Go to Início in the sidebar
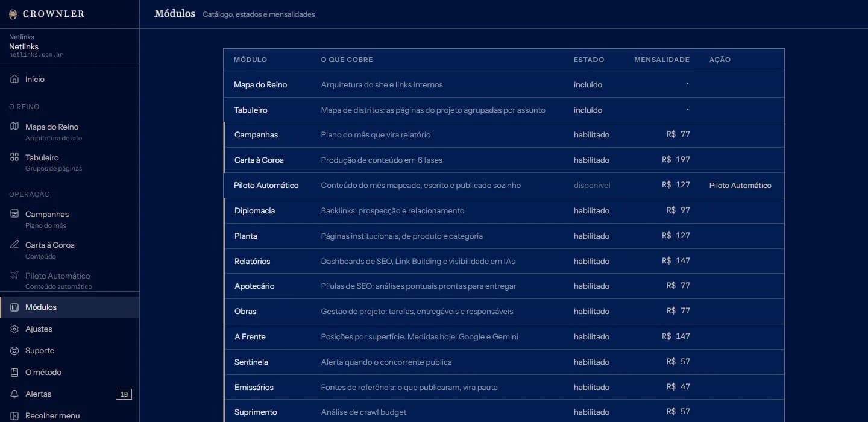The image size is (868, 422). tap(69, 79)
